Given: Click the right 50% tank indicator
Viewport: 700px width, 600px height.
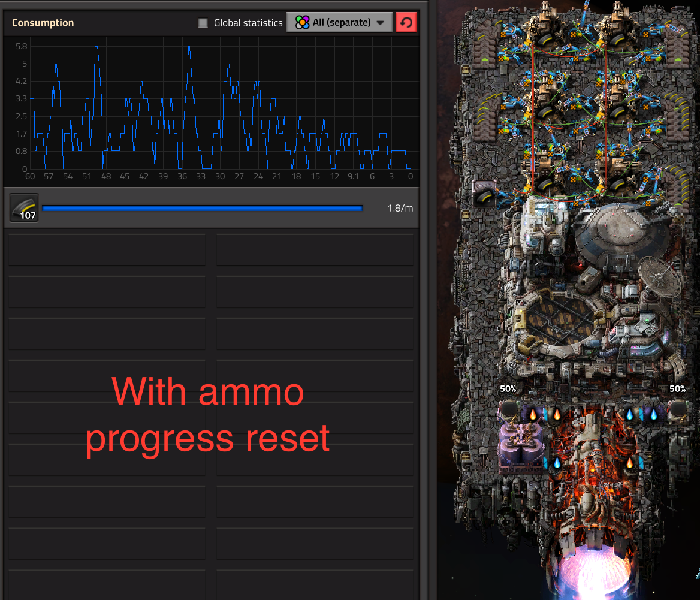Looking at the screenshot, I should [x=677, y=389].
